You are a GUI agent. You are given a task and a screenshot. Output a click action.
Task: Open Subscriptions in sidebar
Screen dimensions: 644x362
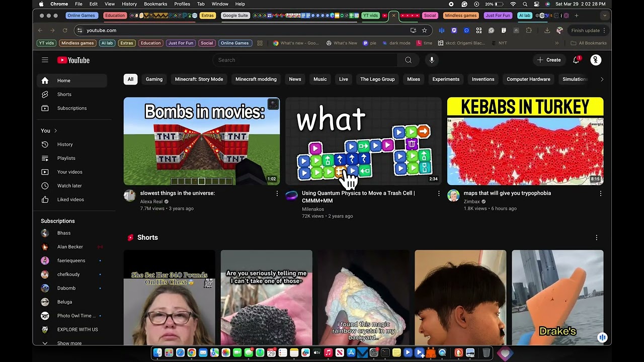72,108
